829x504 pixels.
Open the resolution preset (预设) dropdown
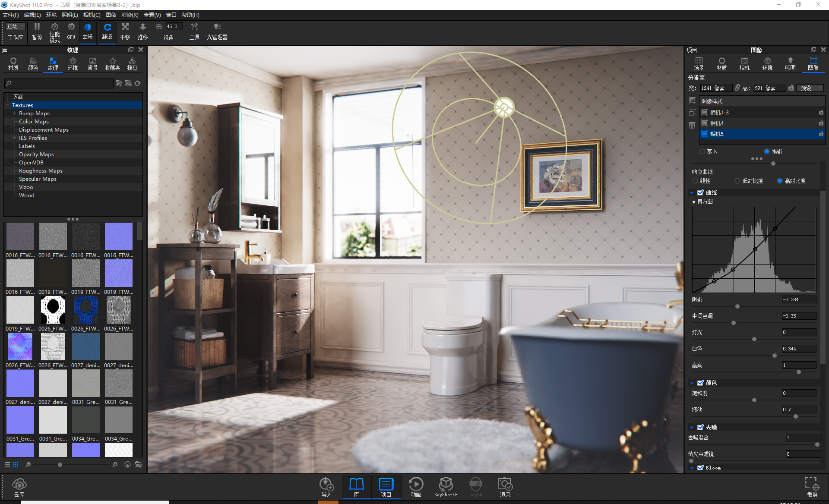pyautogui.click(x=810, y=88)
